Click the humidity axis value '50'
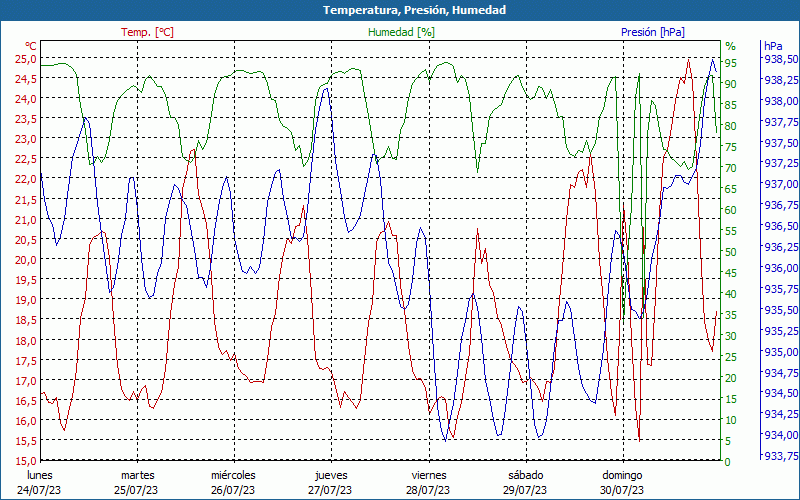Screen dimensions: 800x500 [731, 252]
